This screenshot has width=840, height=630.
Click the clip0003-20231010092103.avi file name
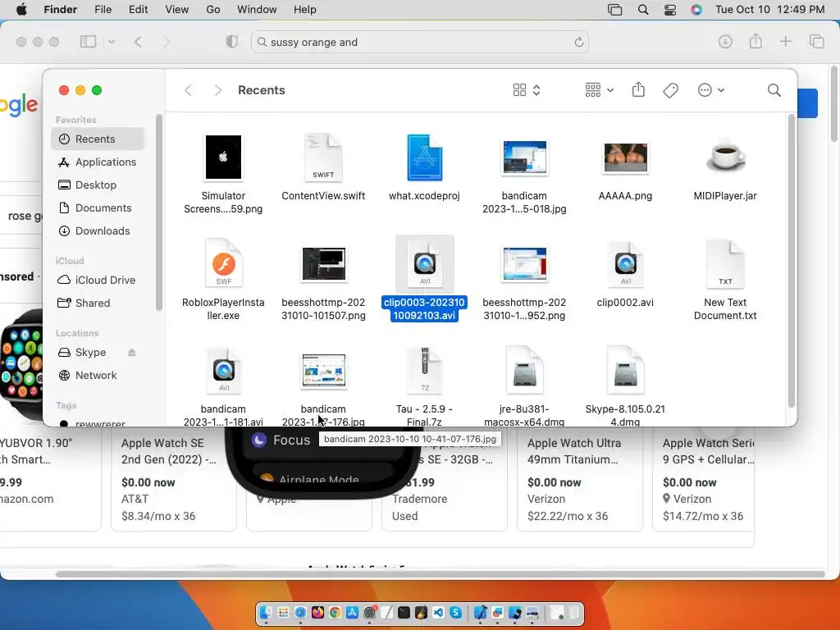(424, 309)
